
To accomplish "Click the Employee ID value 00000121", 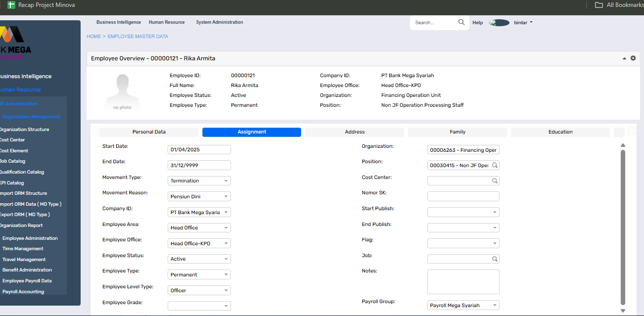I will tap(243, 76).
